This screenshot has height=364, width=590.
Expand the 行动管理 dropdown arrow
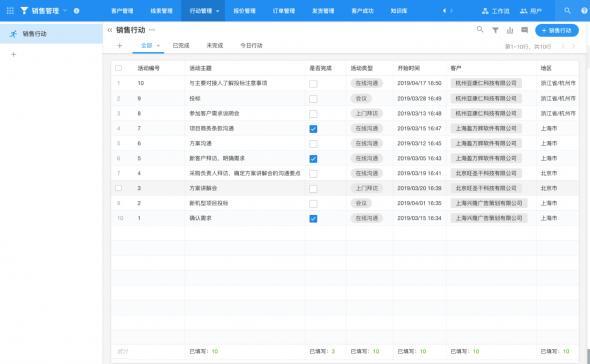tap(217, 11)
